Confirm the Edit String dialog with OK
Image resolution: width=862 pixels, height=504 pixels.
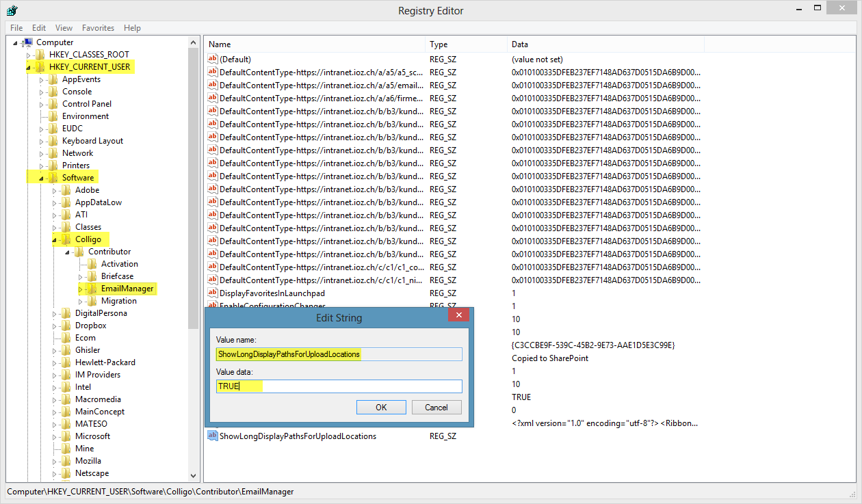point(381,407)
